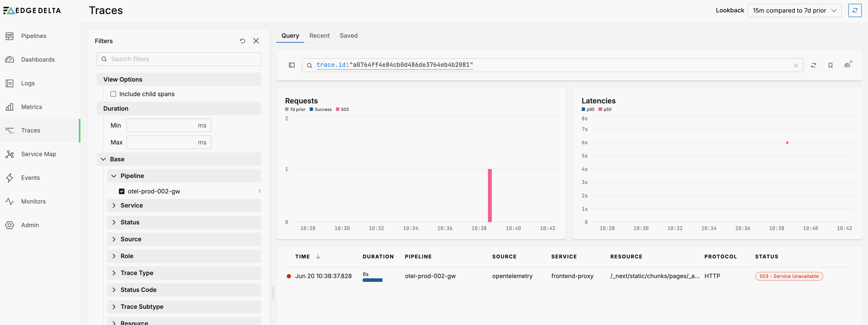Click the Jun 20 10:38:37.828 timestamp
Viewport: 868px width, 325px height.
coord(323,276)
